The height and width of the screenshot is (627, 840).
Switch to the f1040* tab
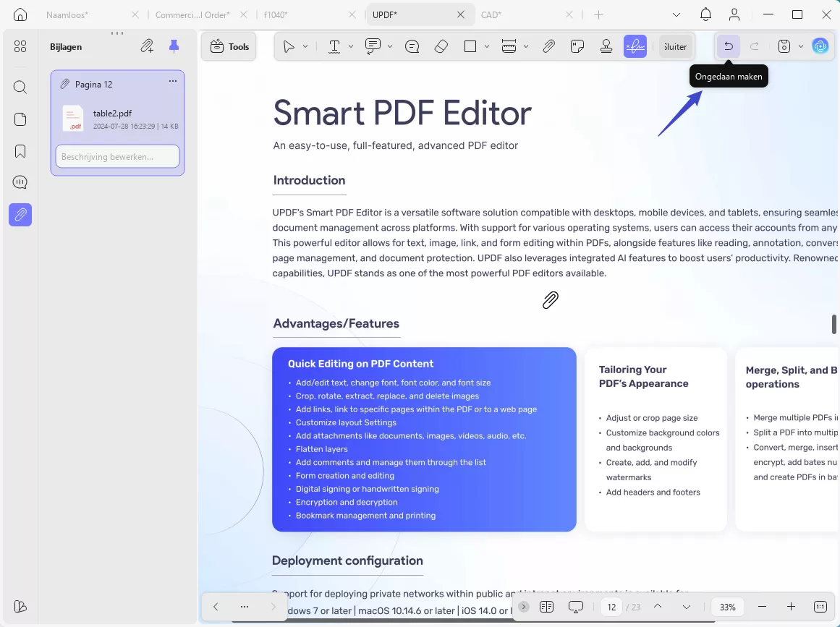[x=276, y=15]
